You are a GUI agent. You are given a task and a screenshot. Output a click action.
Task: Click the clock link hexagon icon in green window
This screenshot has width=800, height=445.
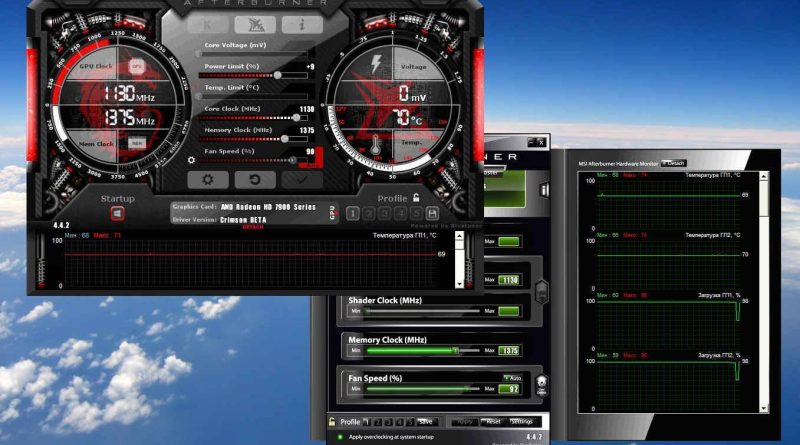click(x=542, y=292)
